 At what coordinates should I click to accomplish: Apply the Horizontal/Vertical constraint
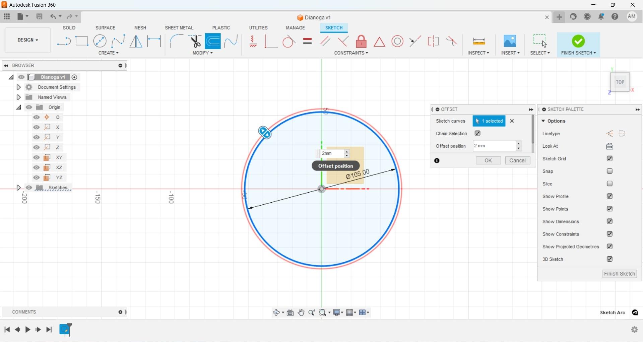[253, 41]
